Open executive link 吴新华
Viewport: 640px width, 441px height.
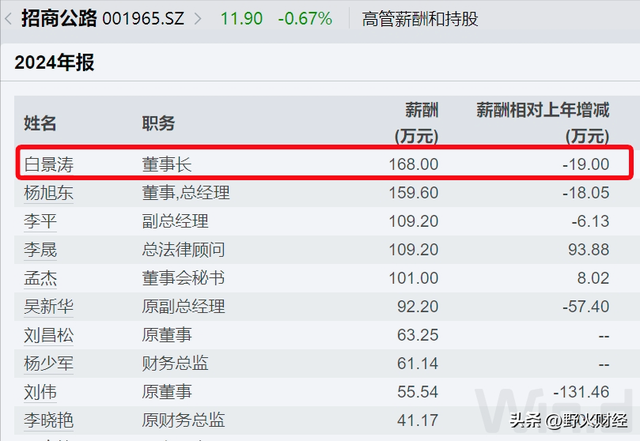pyautogui.click(x=49, y=307)
